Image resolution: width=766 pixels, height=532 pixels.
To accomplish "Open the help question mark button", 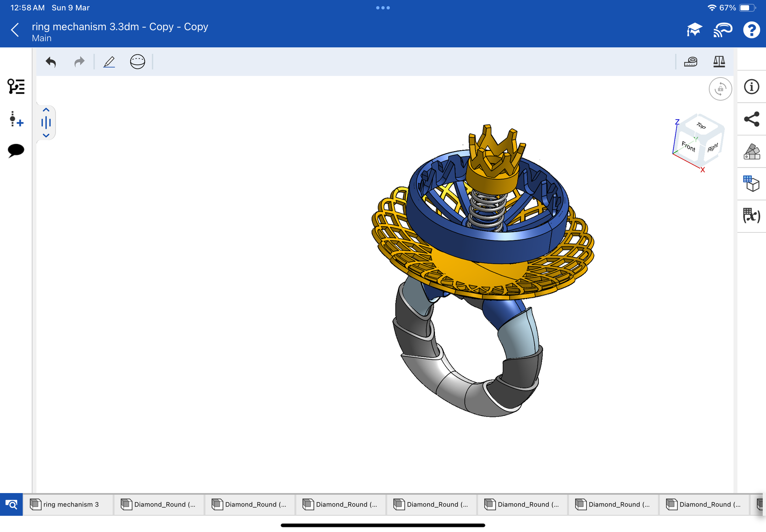I will tap(751, 30).
